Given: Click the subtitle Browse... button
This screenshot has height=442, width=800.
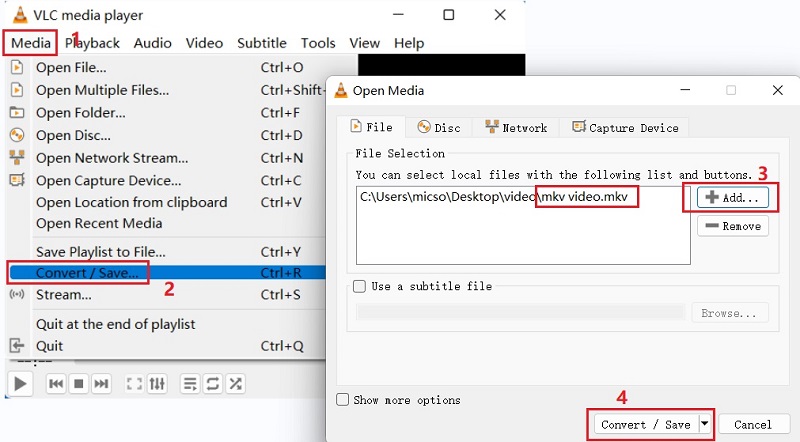Looking at the screenshot, I should click(730, 313).
